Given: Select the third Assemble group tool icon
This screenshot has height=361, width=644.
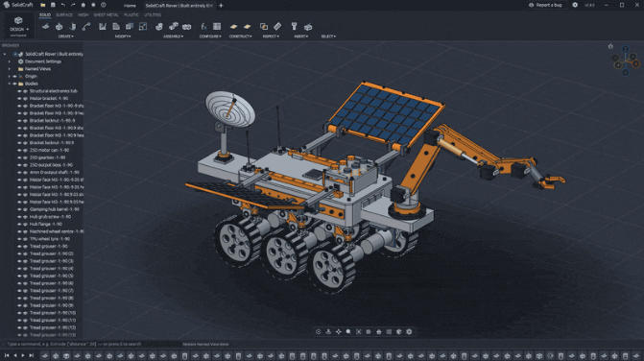Looking at the screenshot, I should click(x=187, y=27).
